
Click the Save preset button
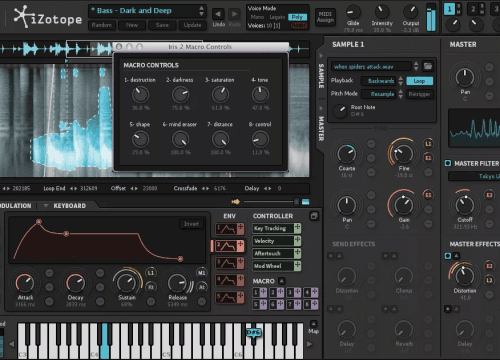point(162,25)
